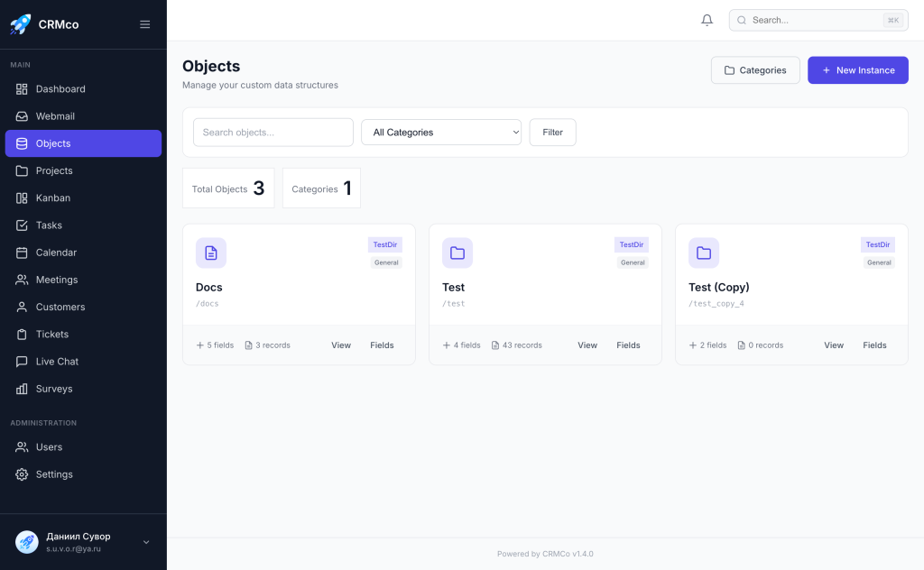The image size is (924, 570).
Task: Toggle the sidebar hamburger menu
Action: [x=144, y=24]
